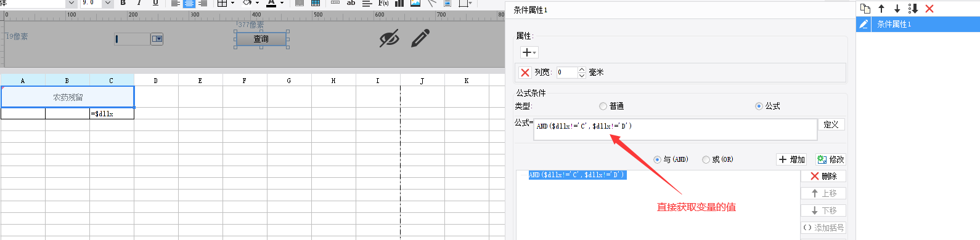Expand the font color dropdown arrow
This screenshot has height=240, width=980.
(x=282, y=3)
